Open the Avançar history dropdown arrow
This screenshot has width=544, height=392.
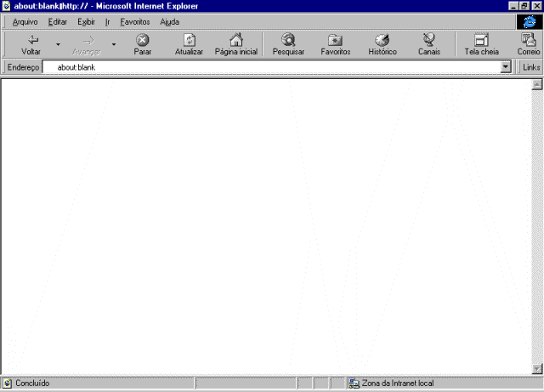pyautogui.click(x=113, y=44)
